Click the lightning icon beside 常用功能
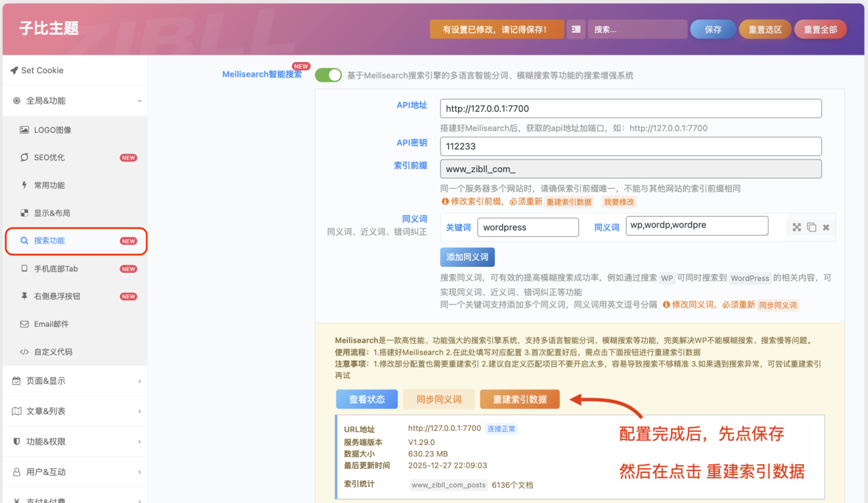The image size is (868, 503). pyautogui.click(x=23, y=185)
